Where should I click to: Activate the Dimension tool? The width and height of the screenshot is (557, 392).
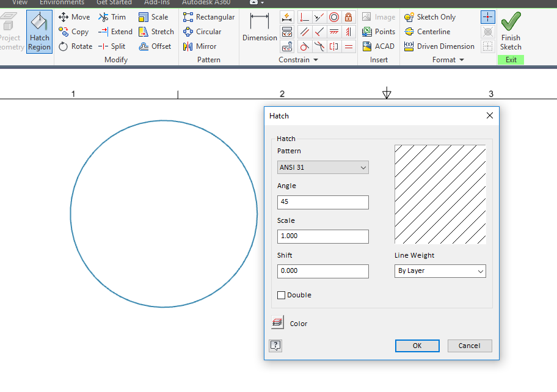[260, 27]
